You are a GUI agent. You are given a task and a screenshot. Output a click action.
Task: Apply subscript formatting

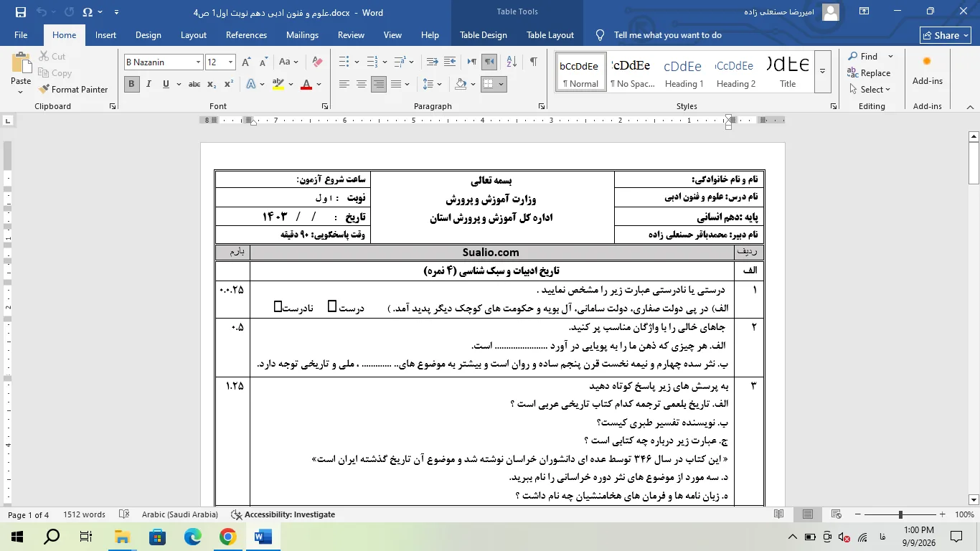click(212, 84)
